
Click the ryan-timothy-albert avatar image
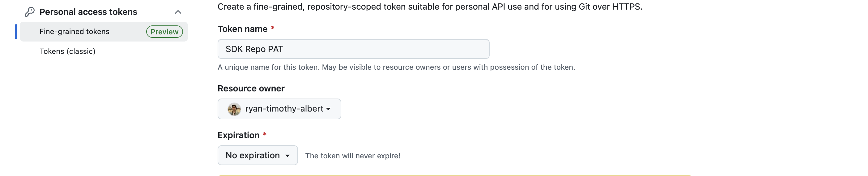coord(234,109)
